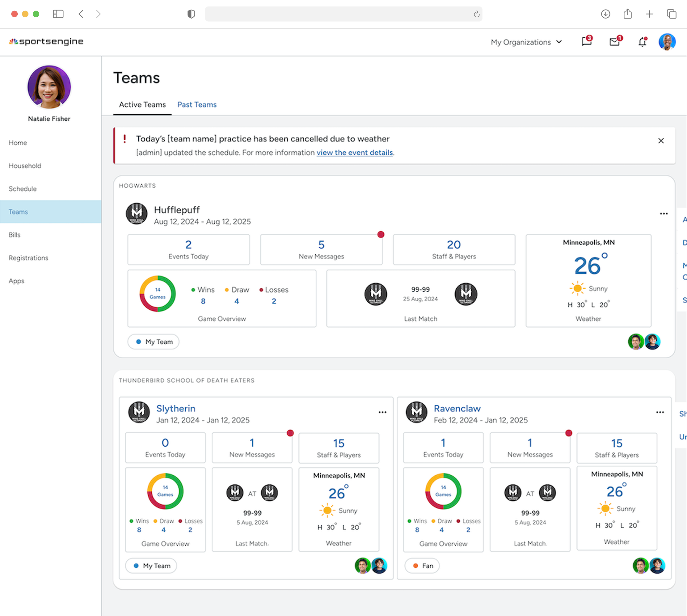The width and height of the screenshot is (687, 616).
Task: Open the Slytherin team name link
Action: (175, 409)
